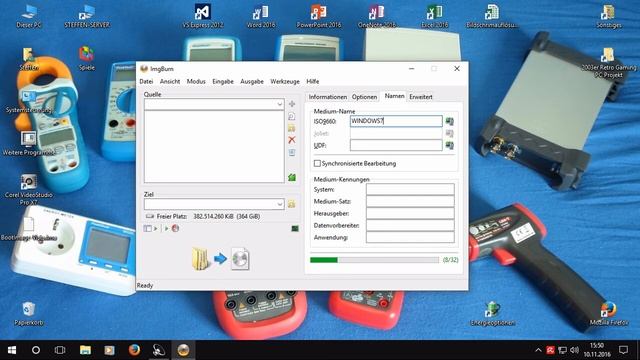Open Corel VideoStudio Pro X7 shortcut

point(29,190)
